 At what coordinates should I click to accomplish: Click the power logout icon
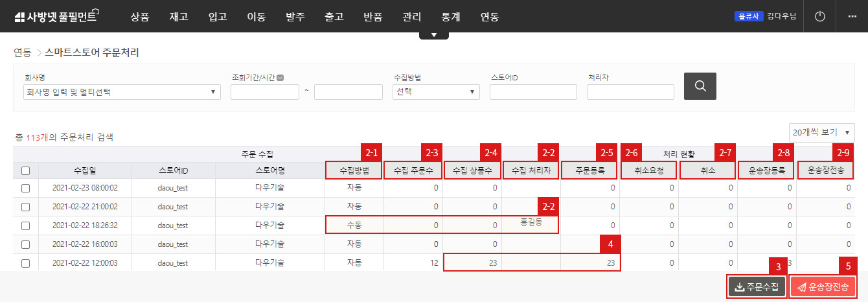click(x=820, y=17)
